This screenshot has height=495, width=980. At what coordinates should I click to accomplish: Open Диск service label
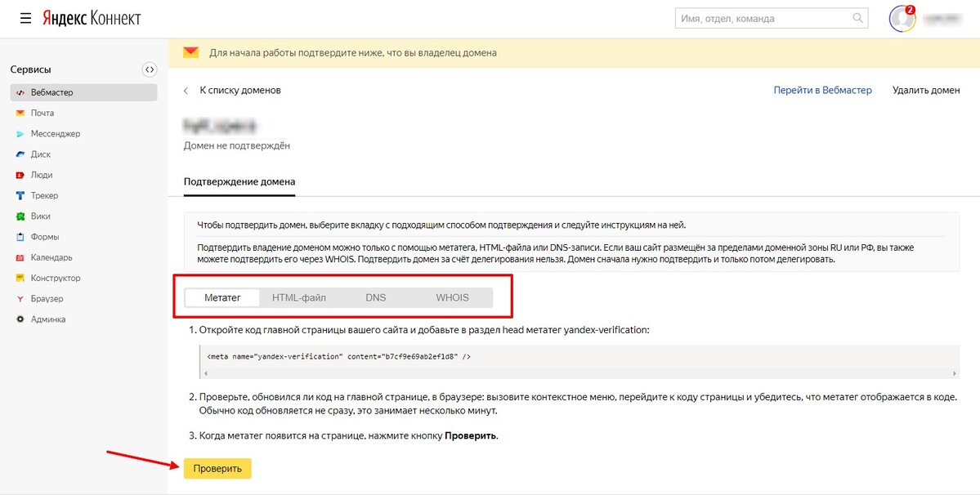(41, 154)
